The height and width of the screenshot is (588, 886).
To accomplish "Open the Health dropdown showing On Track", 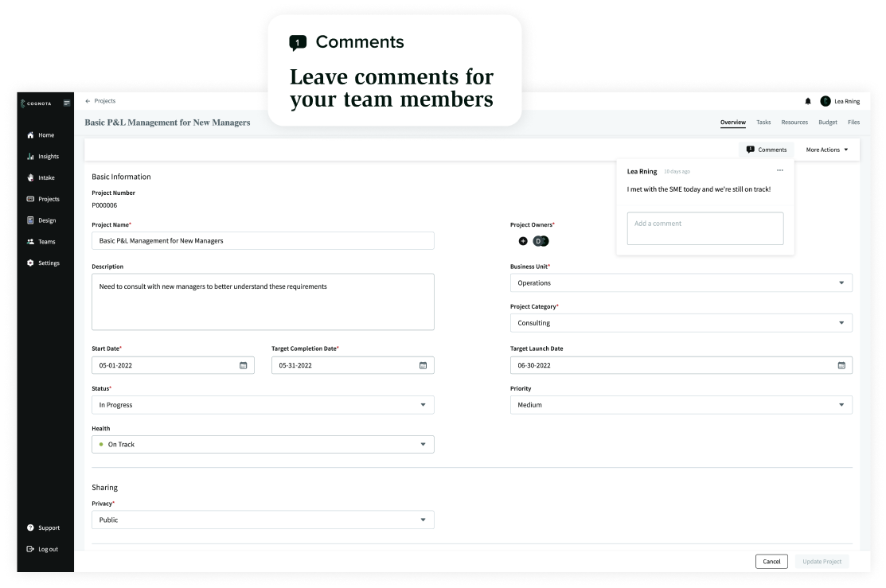I will 423,444.
